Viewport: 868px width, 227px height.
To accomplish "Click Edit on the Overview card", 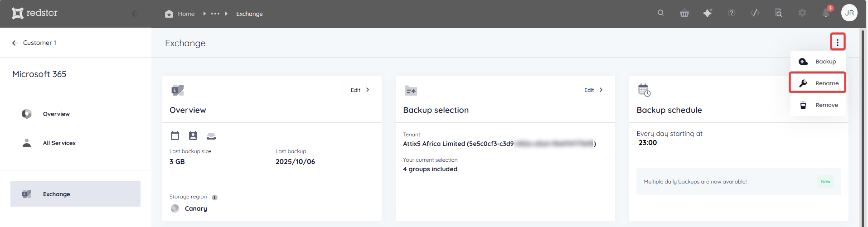I will [360, 90].
